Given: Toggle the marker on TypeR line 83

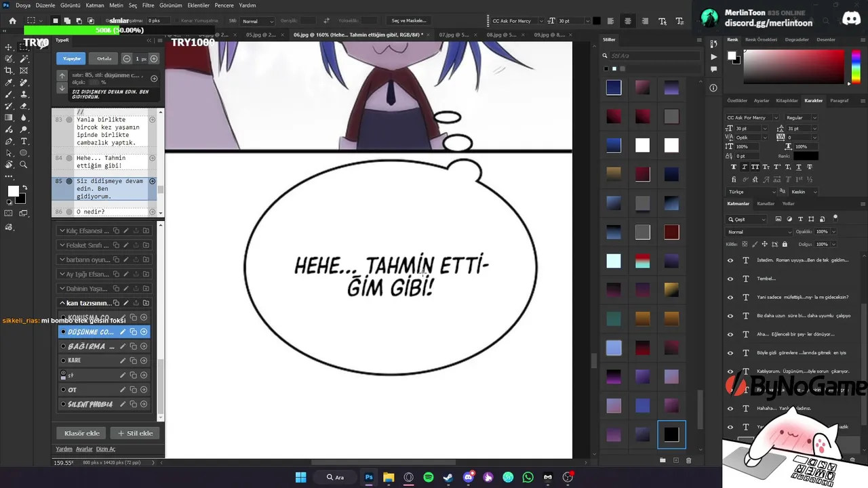Looking at the screenshot, I should [69, 119].
